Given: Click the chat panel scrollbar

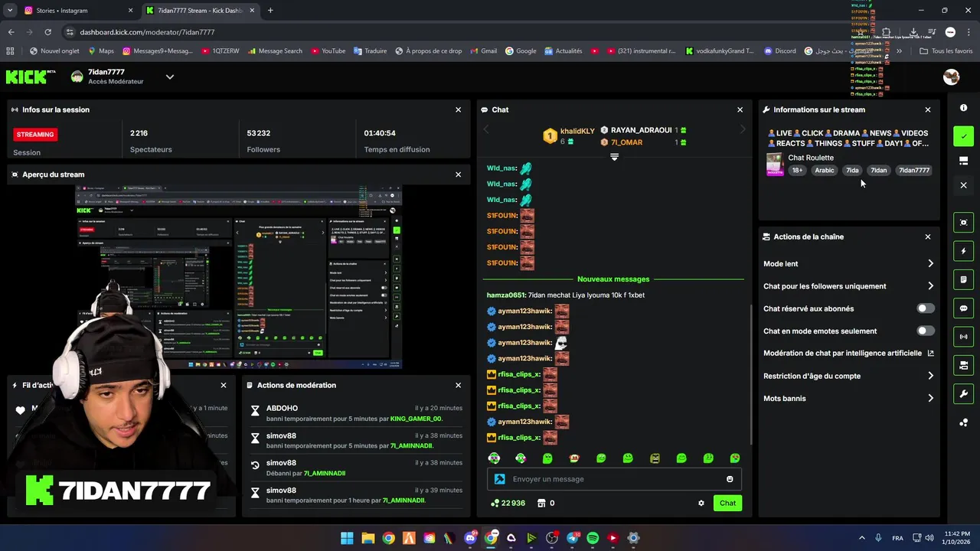Looking at the screenshot, I should [x=750, y=375].
